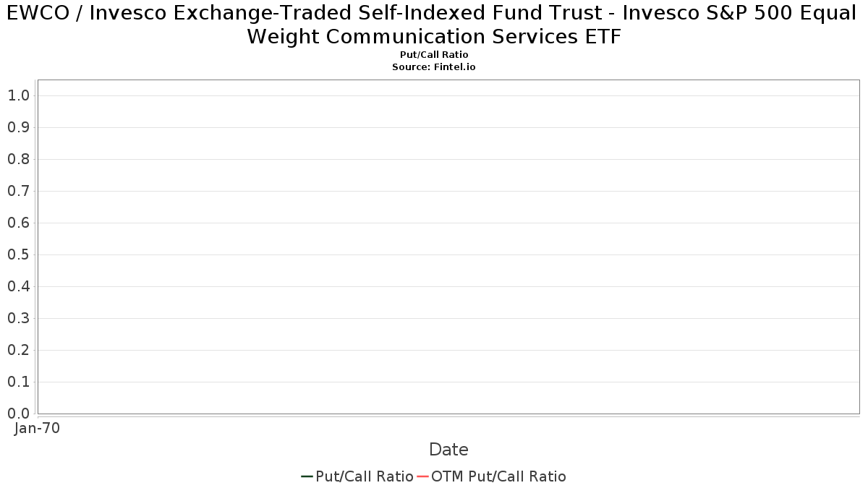
Task: Click the 0.3 y-axis tick label
Action: click(x=18, y=318)
